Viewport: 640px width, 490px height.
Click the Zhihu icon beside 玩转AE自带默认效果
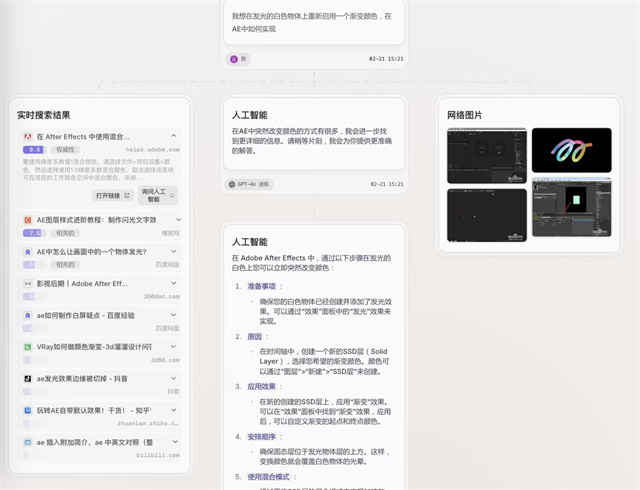[x=28, y=410]
